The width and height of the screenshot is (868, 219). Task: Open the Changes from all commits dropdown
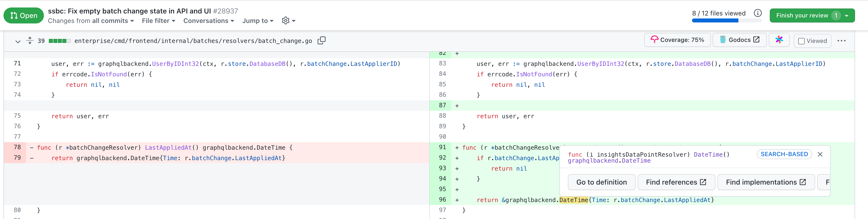91,21
